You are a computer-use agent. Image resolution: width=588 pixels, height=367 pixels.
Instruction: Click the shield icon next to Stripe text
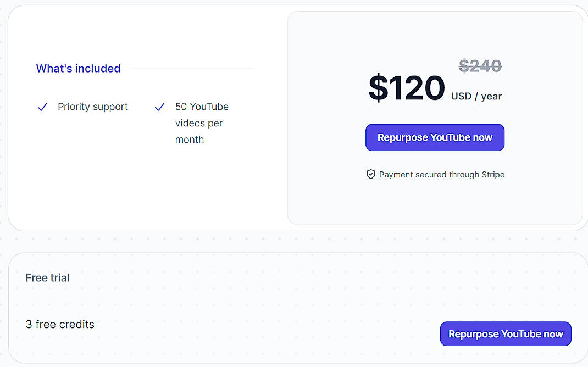pos(371,174)
